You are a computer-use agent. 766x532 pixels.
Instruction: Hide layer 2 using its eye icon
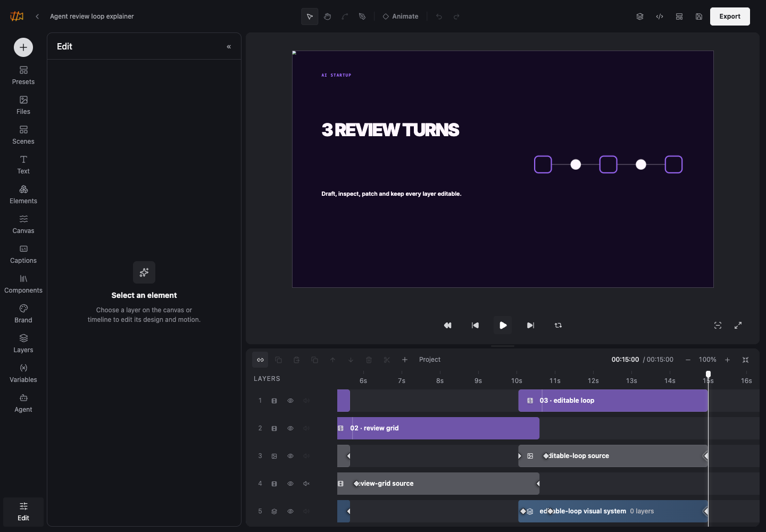tap(290, 429)
